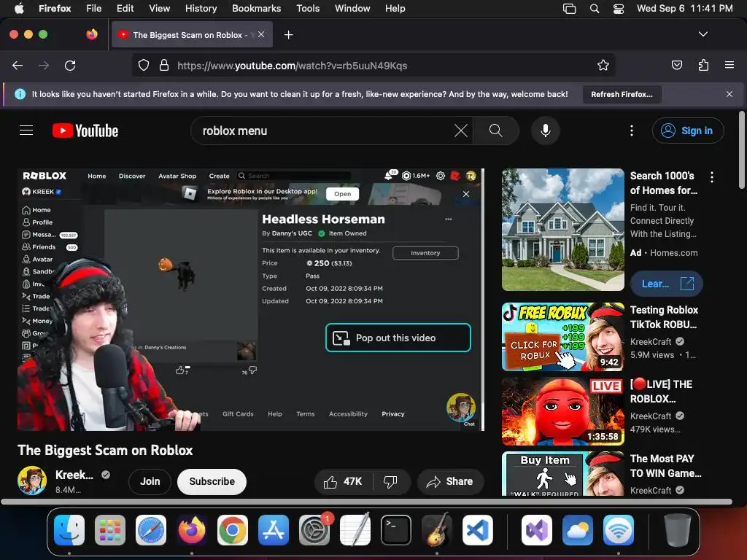This screenshot has width=747, height=560.
Task: Open the Bookmarks menu
Action: (x=256, y=8)
